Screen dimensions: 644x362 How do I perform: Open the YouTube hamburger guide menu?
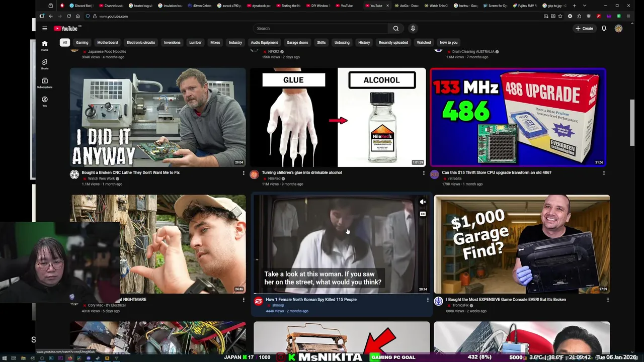[x=45, y=29]
